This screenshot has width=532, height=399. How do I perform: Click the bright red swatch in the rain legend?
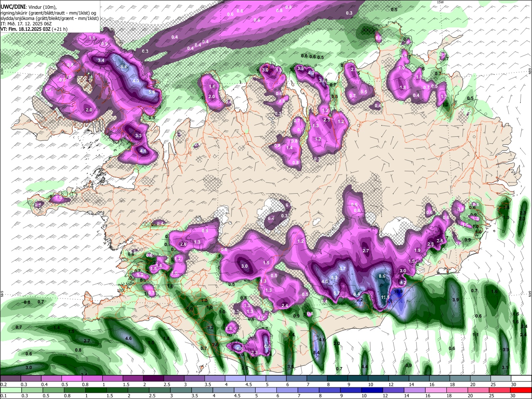click(521, 390)
